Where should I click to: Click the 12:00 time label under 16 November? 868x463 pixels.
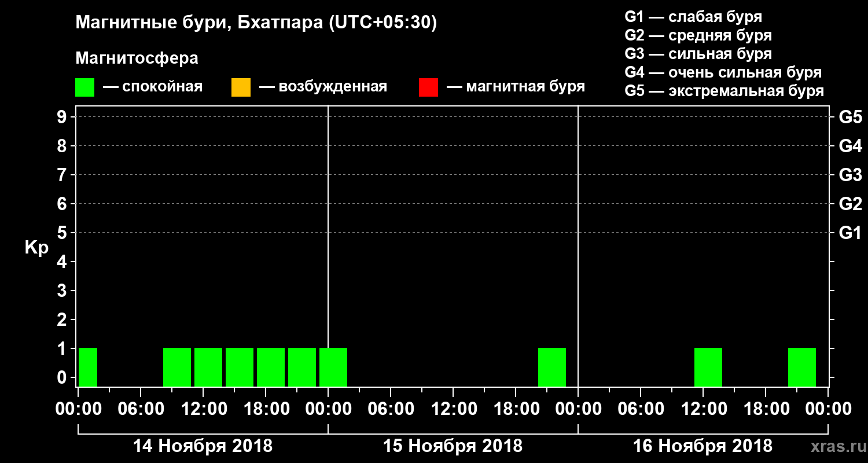click(703, 409)
